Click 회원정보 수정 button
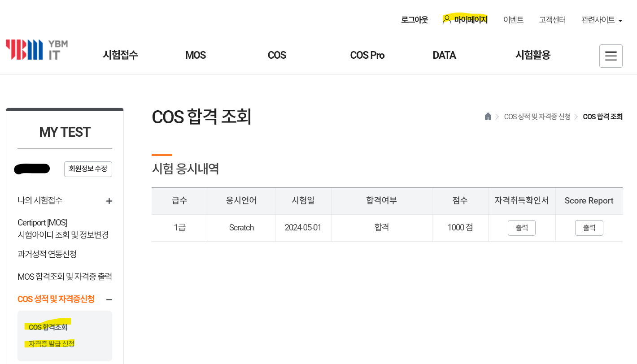This screenshot has width=637, height=364. coord(88,169)
